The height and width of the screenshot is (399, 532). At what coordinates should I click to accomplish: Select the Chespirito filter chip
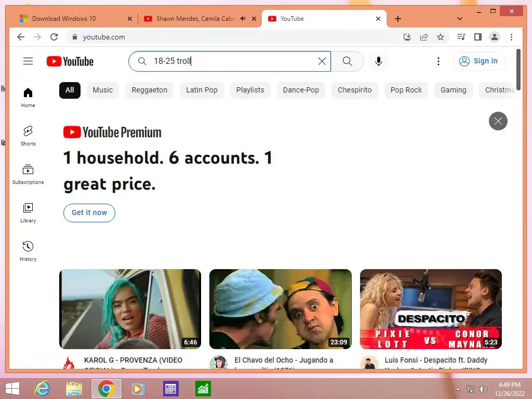click(354, 90)
